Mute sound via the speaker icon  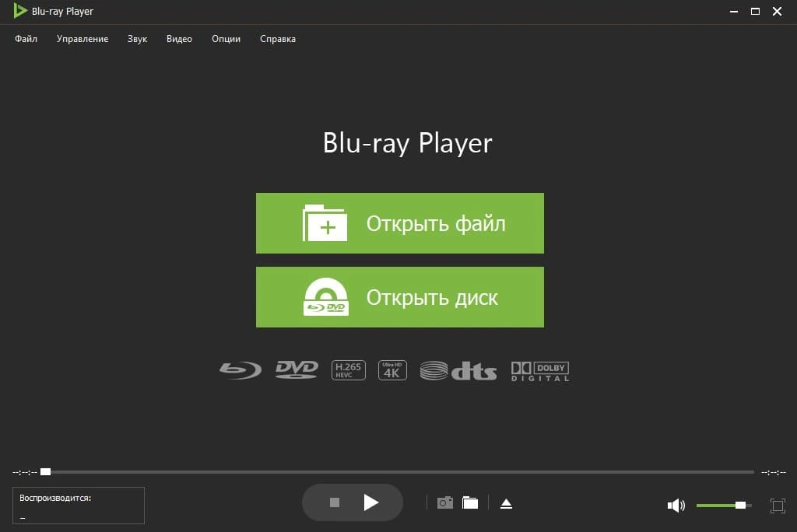[676, 505]
